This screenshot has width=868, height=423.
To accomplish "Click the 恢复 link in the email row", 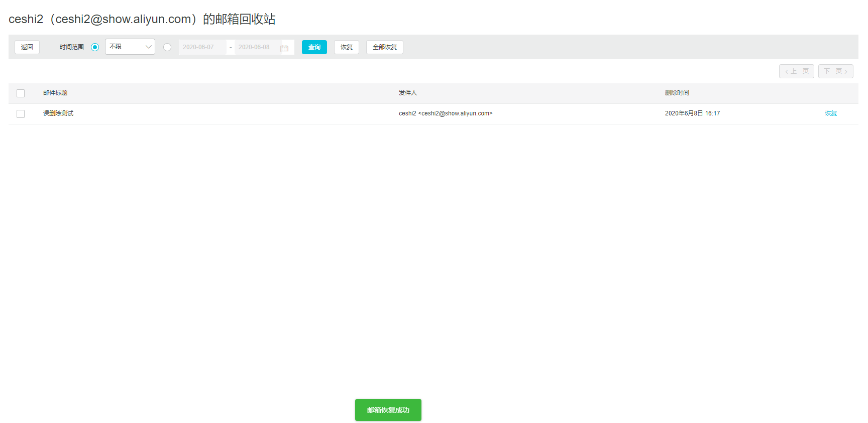I will tap(831, 113).
